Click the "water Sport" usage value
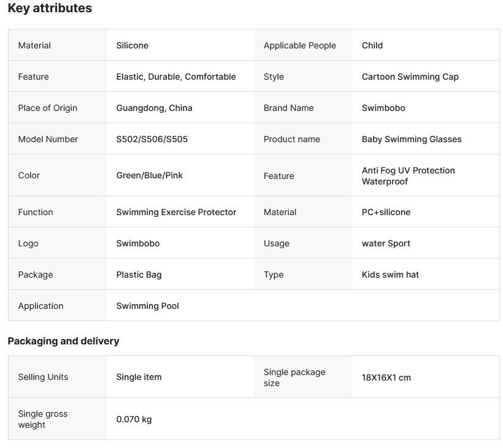The image size is (503, 448). (x=386, y=243)
